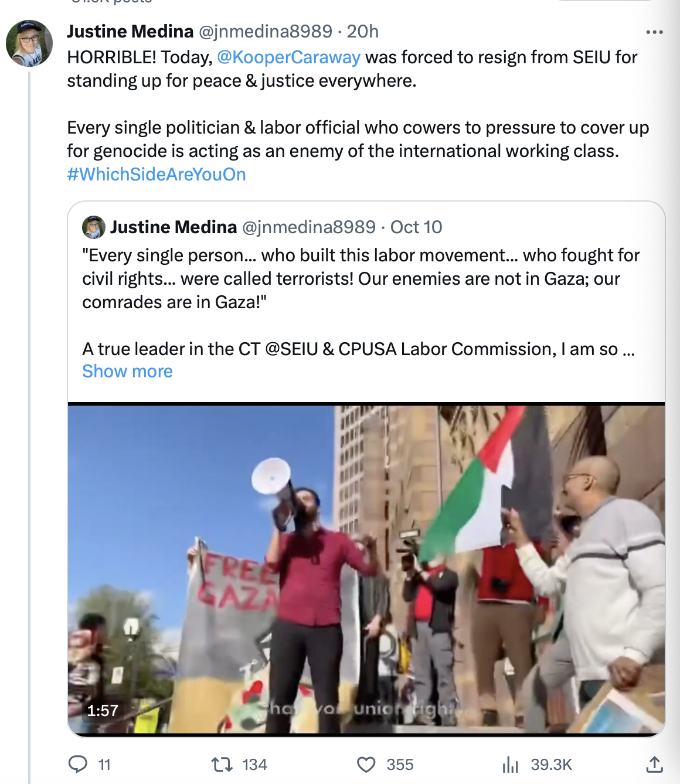
Task: Open the quoted tweet text body
Action: coord(361,302)
